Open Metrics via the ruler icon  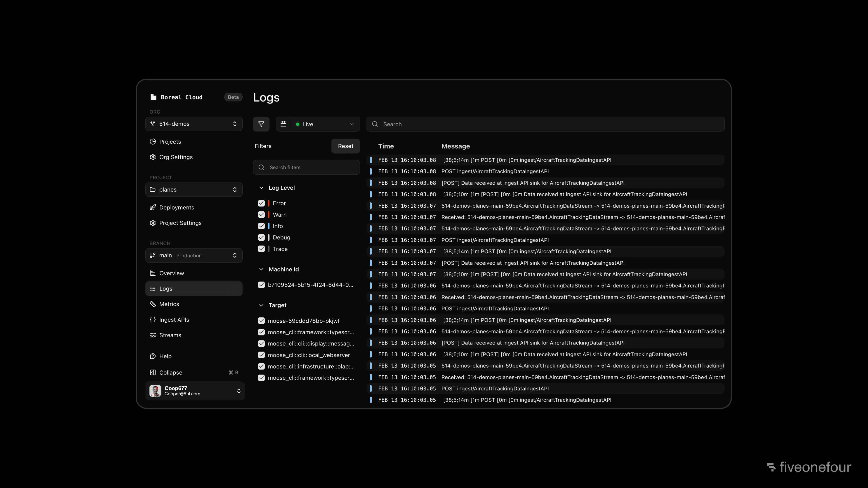[x=153, y=304]
